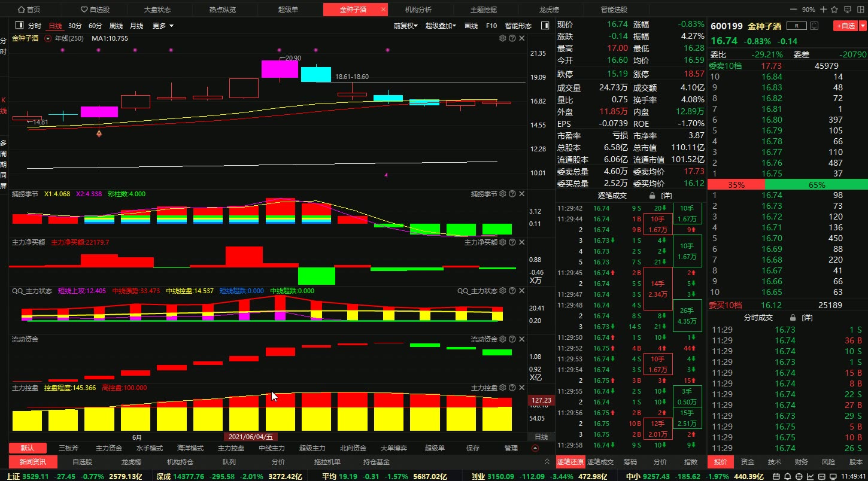Open the 机构分析 top tab
This screenshot has height=481, width=868.
418,10
